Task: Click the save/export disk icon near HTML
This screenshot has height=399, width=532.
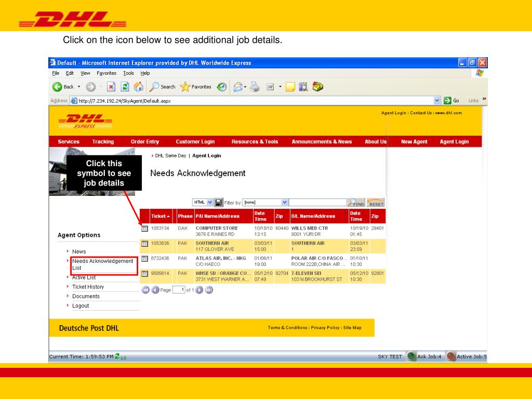Action: pyautogui.click(x=219, y=203)
